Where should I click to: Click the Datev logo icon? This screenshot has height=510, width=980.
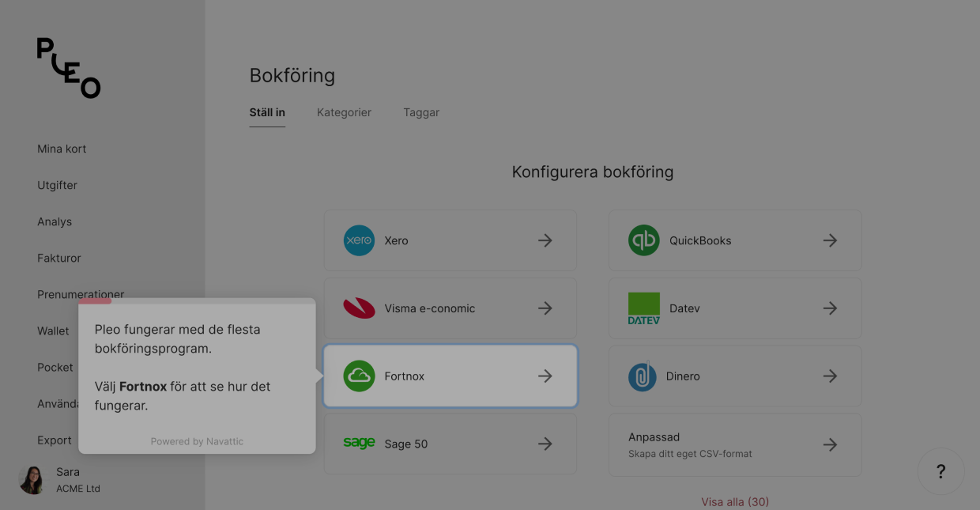point(643,308)
